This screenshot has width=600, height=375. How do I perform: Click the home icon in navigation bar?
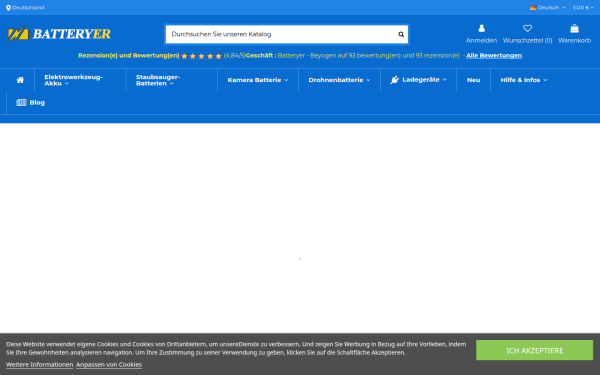click(20, 80)
